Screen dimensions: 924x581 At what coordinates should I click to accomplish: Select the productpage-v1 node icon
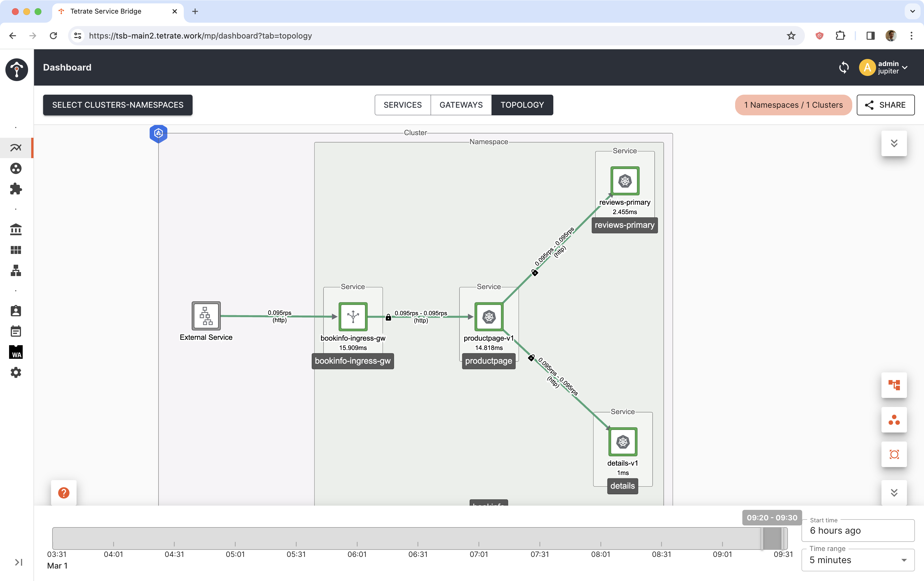coord(488,317)
